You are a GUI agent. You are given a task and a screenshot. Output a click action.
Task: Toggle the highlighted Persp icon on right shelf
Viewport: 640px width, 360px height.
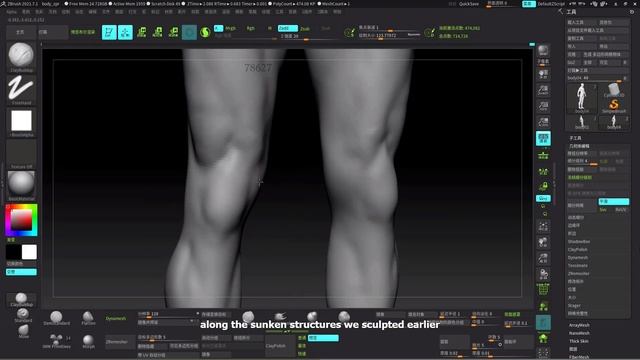coord(543,138)
